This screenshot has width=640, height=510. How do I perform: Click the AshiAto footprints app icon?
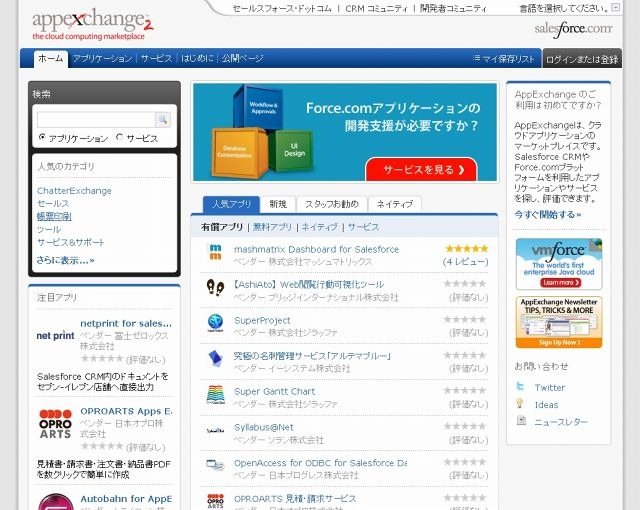click(215, 288)
